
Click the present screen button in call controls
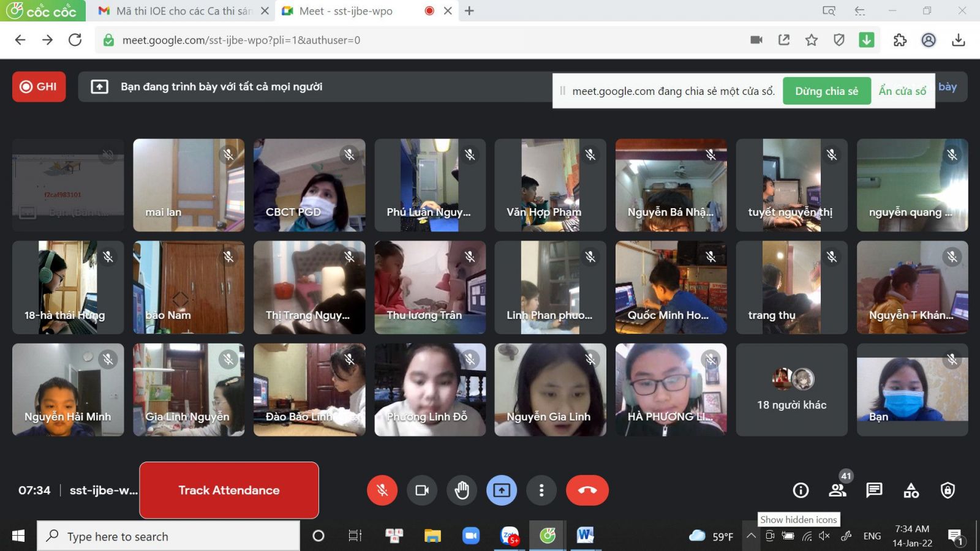tap(502, 490)
